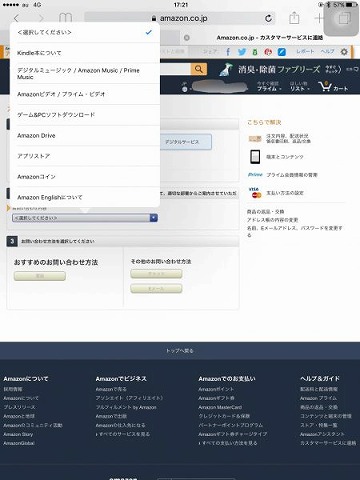This screenshot has width=360, height=480.
Task: Tap the Safari reload page icon
Action: (269, 18)
